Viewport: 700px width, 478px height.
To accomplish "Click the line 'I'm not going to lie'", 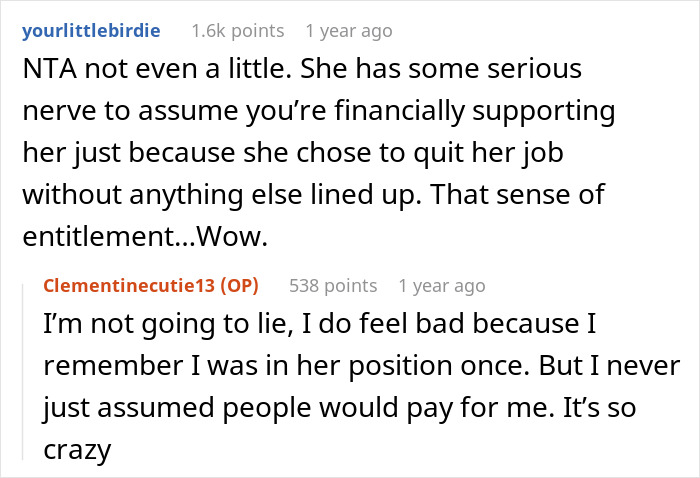I will tap(320, 324).
